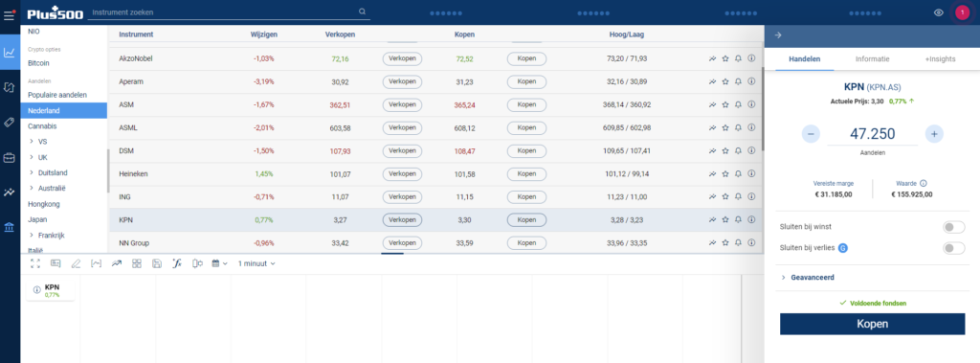Expand the UK category chevron
The image size is (980, 363).
32,157
